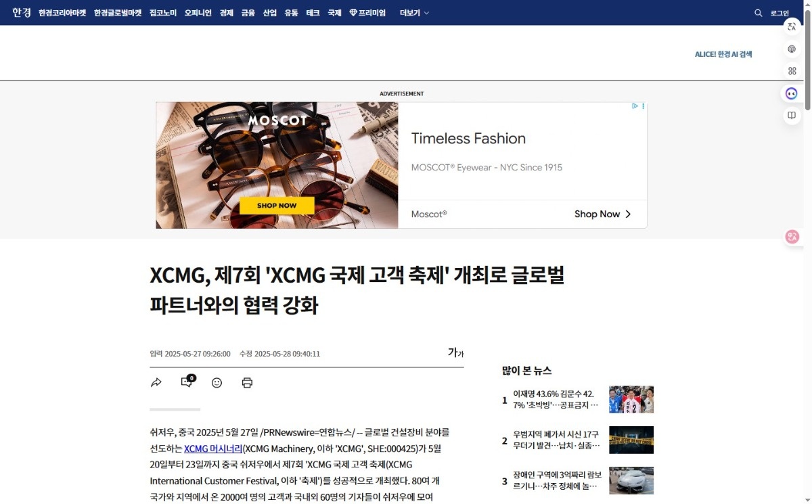Select 국제 in the top navigation
Viewport: 812px width, 504px height.
click(335, 13)
